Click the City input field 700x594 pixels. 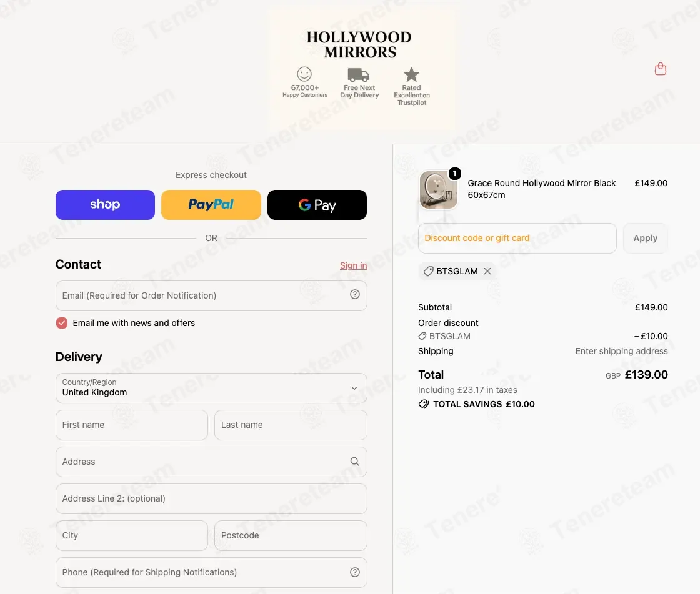(x=132, y=535)
